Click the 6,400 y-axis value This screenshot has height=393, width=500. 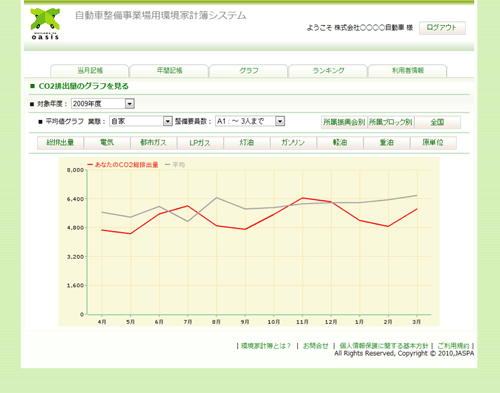tap(75, 199)
